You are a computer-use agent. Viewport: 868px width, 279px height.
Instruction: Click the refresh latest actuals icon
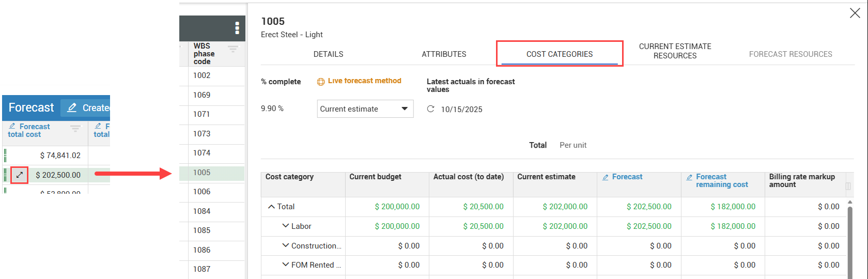430,109
